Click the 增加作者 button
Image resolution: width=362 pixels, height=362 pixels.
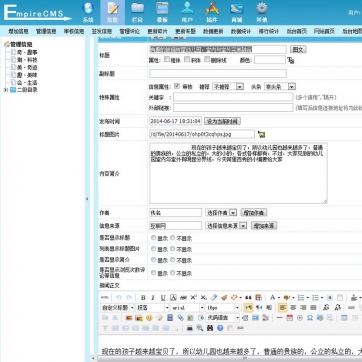point(254,213)
